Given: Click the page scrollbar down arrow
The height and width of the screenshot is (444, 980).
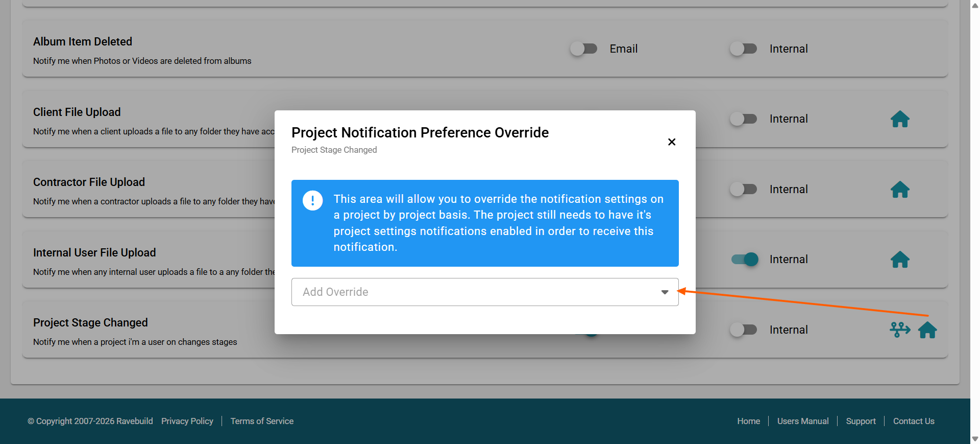Looking at the screenshot, I should tap(975, 439).
